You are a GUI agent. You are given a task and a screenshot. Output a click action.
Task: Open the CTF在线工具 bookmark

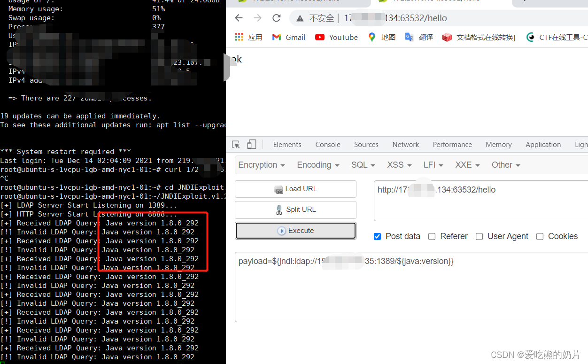(557, 37)
